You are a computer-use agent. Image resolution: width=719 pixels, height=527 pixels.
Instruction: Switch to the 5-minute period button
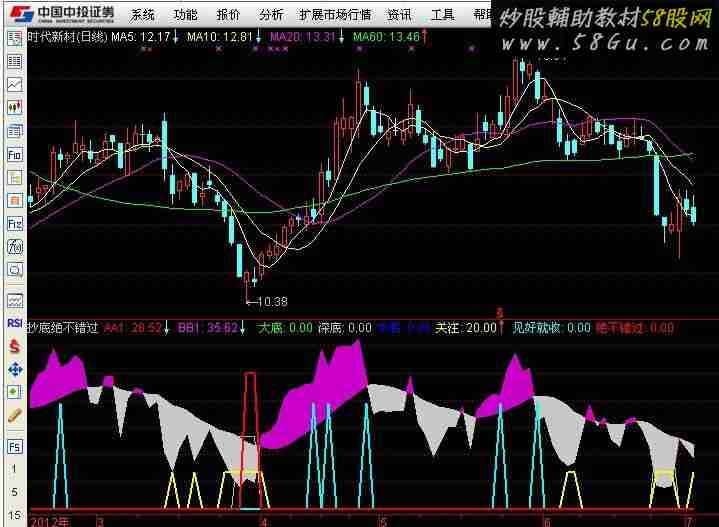(14, 492)
